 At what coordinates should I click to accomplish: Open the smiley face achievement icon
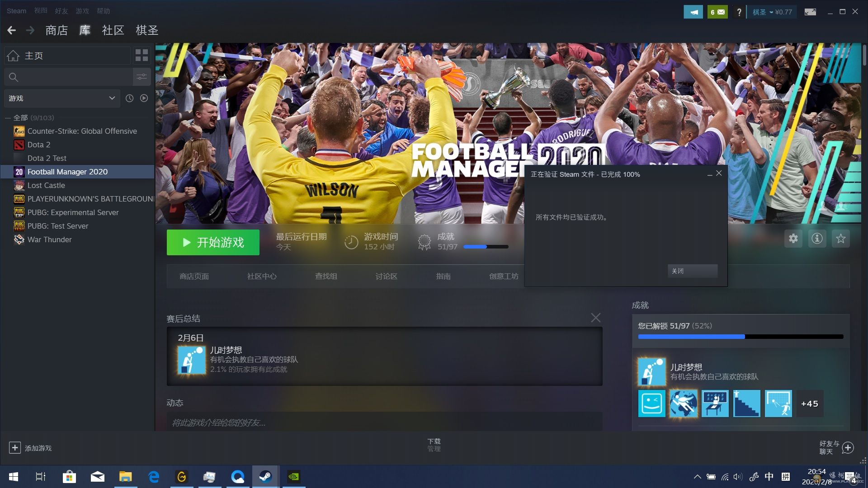(651, 404)
